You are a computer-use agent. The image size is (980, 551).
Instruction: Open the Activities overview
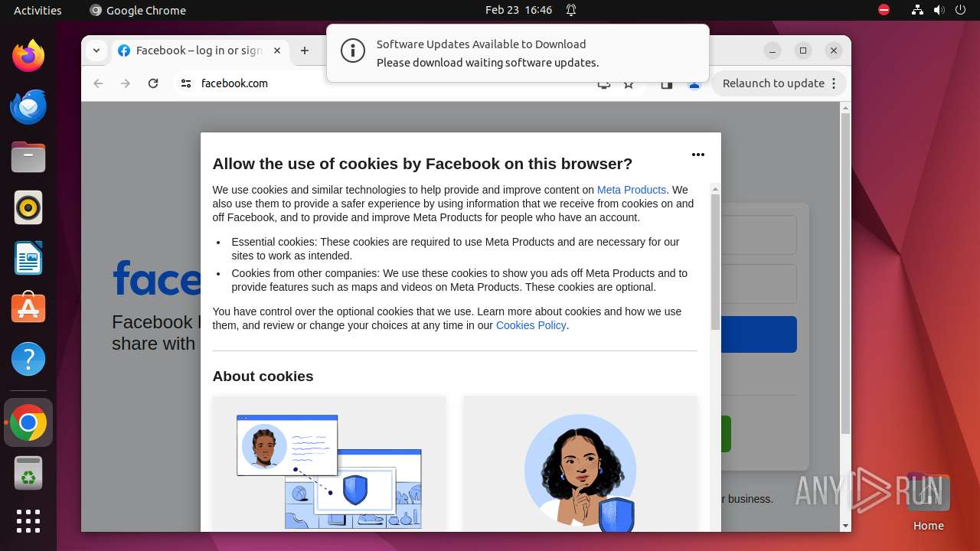click(38, 10)
